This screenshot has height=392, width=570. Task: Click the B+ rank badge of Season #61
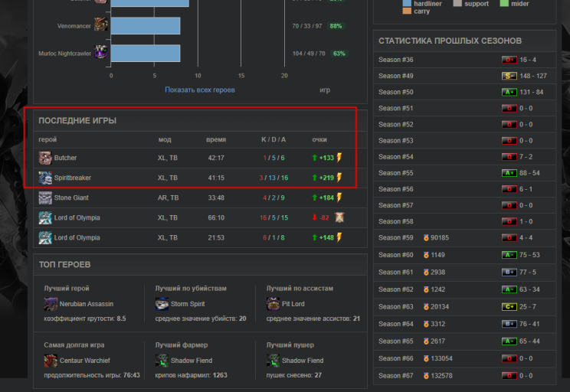(509, 272)
